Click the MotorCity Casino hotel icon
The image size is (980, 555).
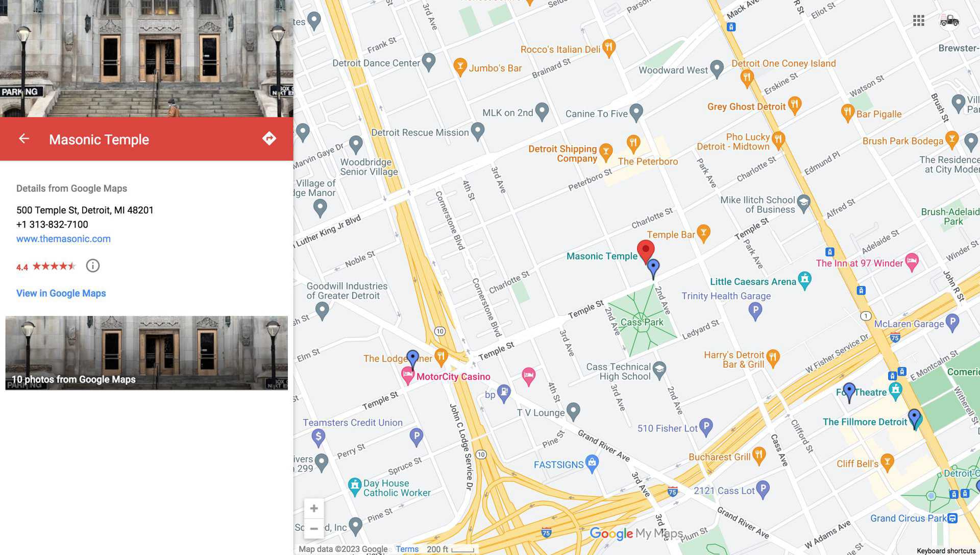click(407, 376)
